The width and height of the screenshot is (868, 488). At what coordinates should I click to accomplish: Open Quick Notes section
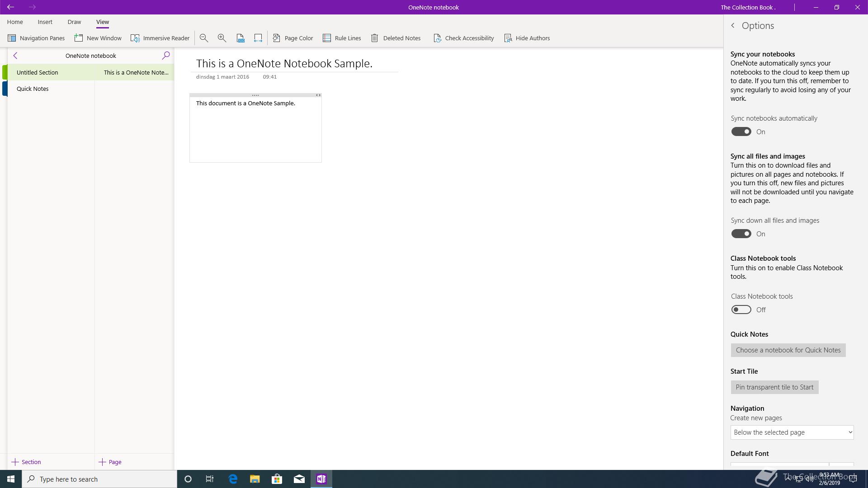(x=51, y=89)
